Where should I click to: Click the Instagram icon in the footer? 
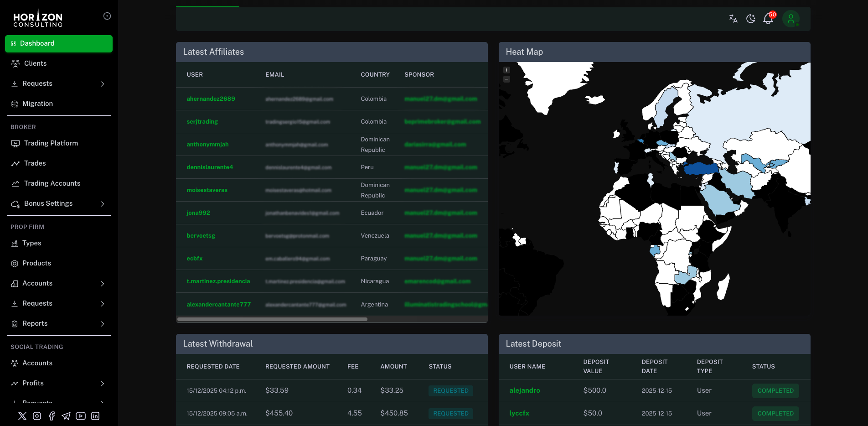pos(37,416)
